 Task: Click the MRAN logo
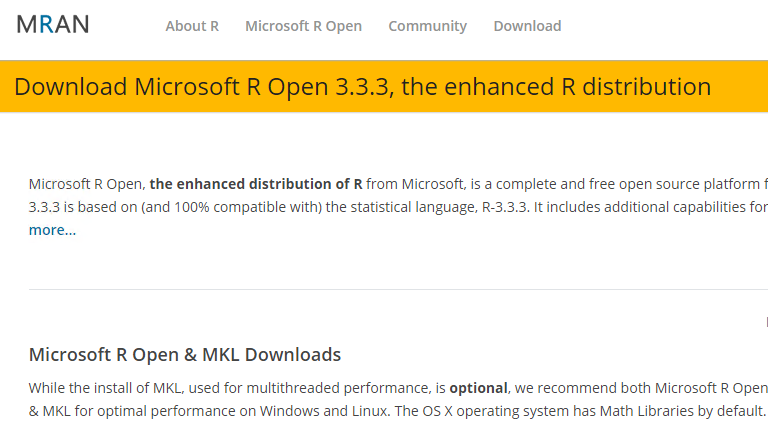tap(52, 24)
